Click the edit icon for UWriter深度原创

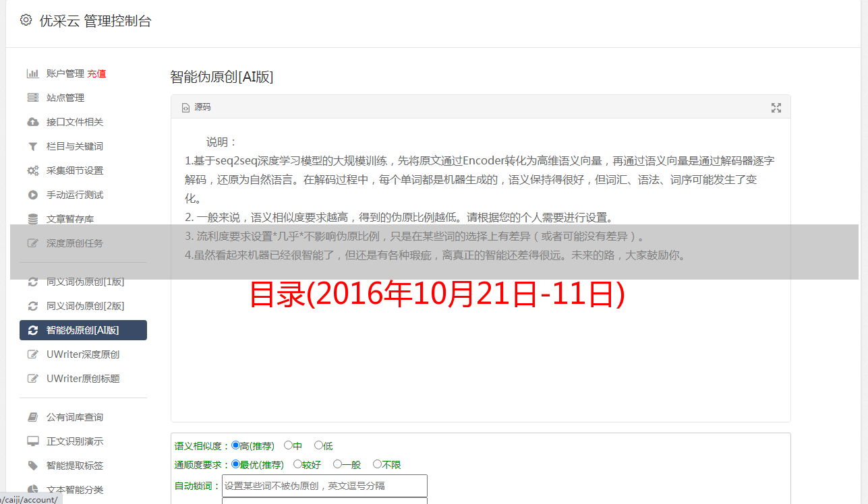[x=32, y=354]
